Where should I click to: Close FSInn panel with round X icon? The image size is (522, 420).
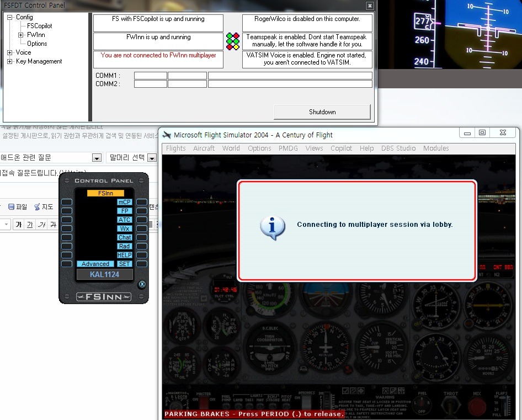(142, 284)
